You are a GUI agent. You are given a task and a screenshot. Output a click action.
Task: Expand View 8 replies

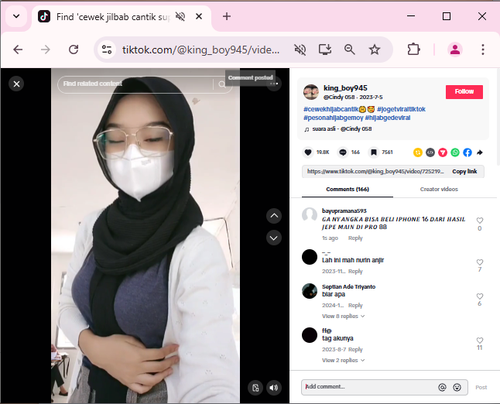coord(343,316)
